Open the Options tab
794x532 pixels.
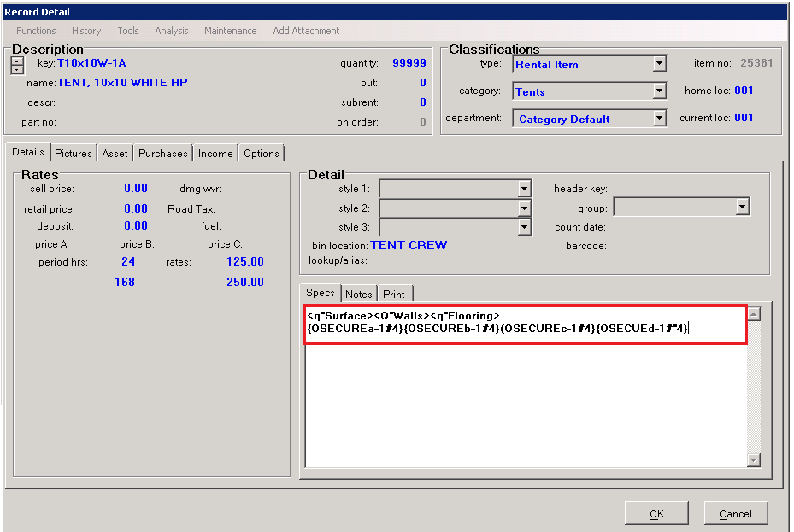click(x=262, y=154)
